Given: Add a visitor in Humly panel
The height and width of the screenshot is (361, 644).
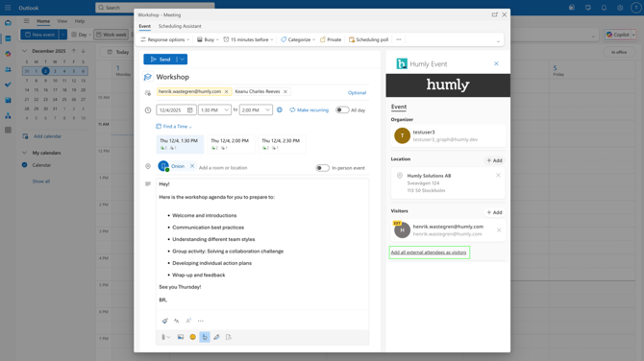Looking at the screenshot, I should coord(494,212).
